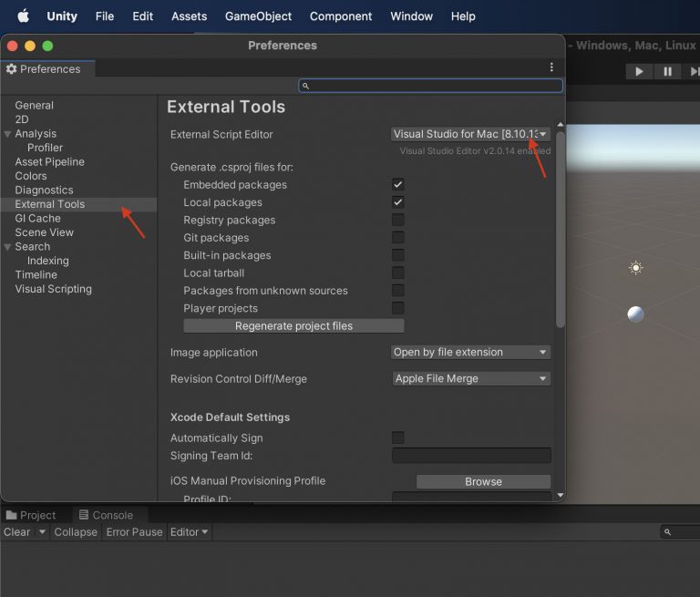Select the Indexing preferences item
Image resolution: width=700 pixels, height=597 pixels.
[x=47, y=261]
